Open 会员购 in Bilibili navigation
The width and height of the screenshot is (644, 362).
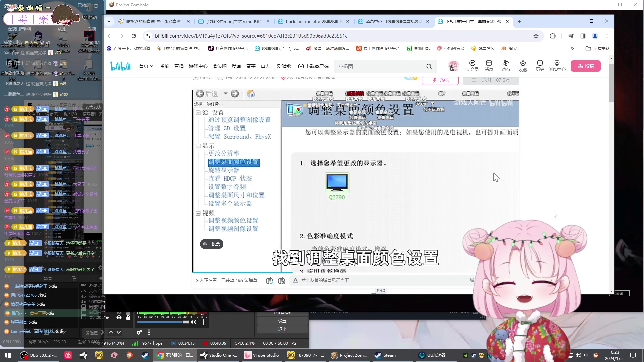coord(220,66)
